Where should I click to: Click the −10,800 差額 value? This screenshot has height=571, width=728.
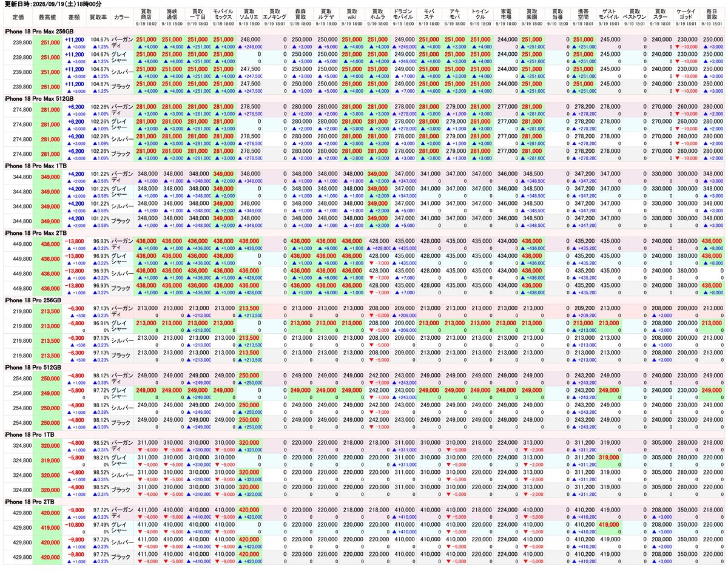[x=75, y=526]
